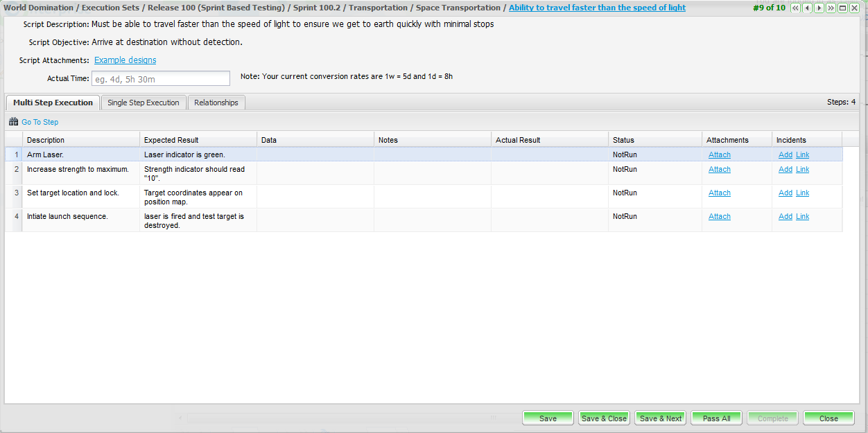868x433 pixels.
Task: Click Save & Close button
Action: point(604,418)
